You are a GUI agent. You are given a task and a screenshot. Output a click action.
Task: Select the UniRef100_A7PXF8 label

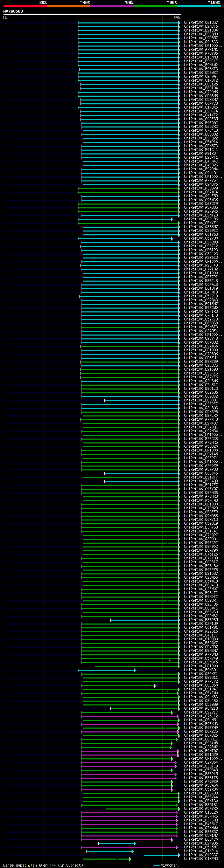(201, 419)
